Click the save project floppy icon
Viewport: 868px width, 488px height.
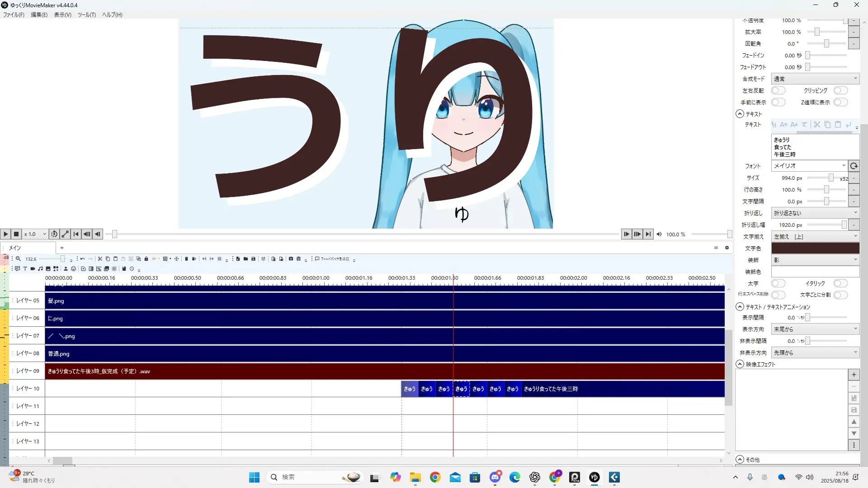(x=253, y=259)
